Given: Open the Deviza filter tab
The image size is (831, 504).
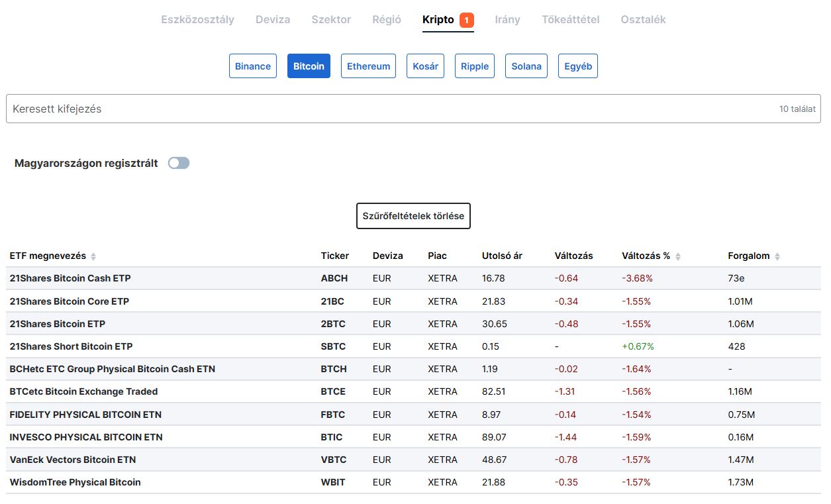Looking at the screenshot, I should pos(273,19).
